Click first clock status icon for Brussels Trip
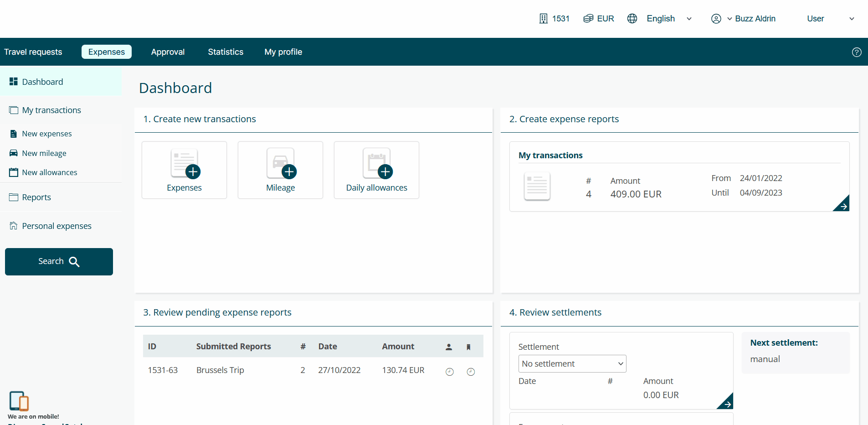 tap(449, 372)
